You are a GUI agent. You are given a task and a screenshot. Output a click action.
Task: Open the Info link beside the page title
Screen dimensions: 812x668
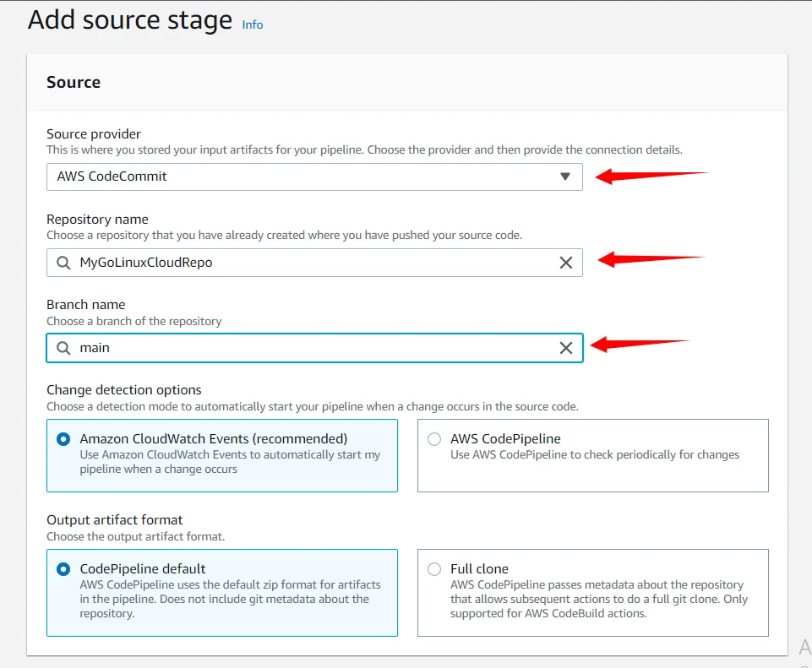(252, 24)
